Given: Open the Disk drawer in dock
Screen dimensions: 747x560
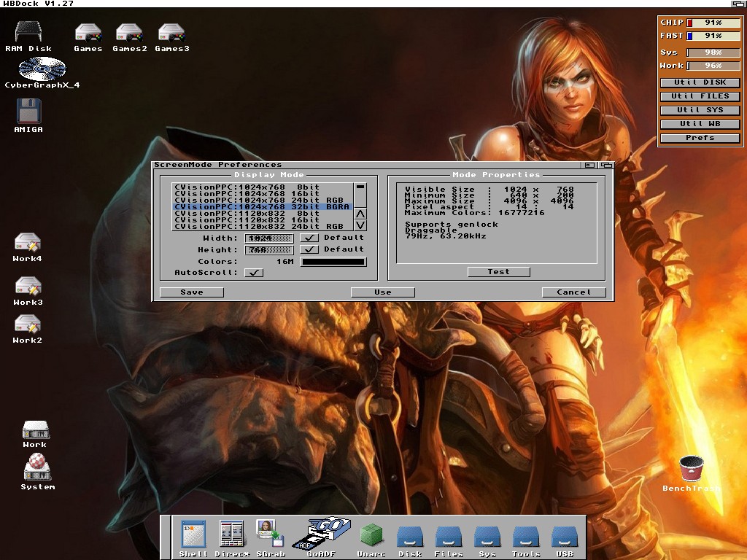Looking at the screenshot, I should coord(410,537).
